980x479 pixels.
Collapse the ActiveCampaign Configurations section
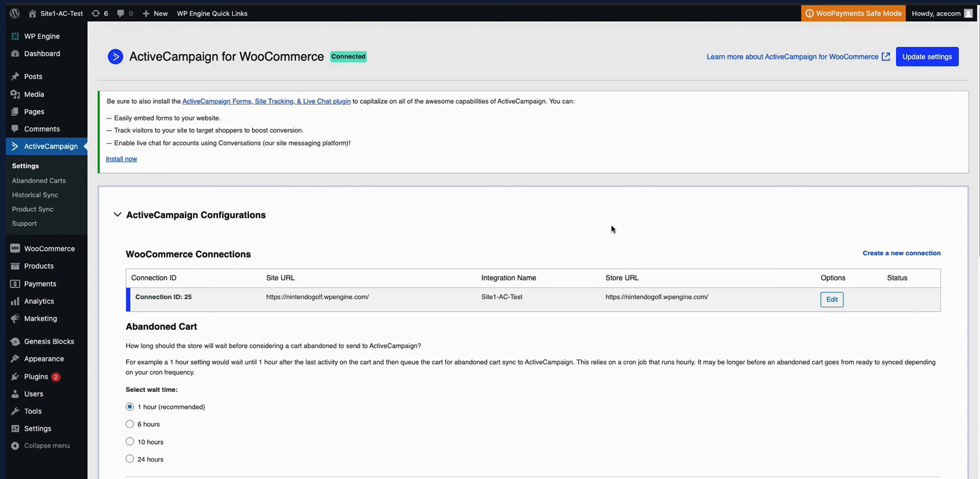(x=118, y=215)
